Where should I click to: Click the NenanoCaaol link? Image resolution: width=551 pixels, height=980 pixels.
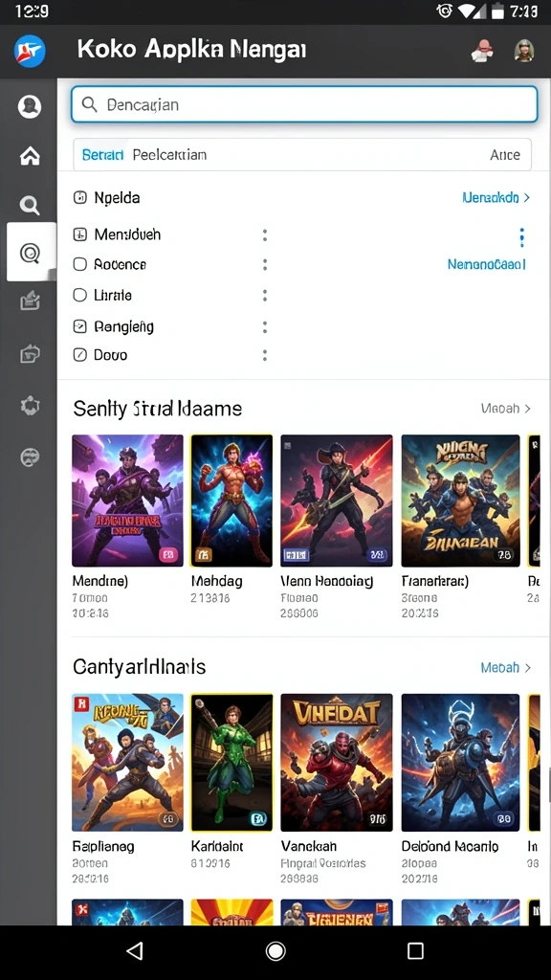pos(487,264)
